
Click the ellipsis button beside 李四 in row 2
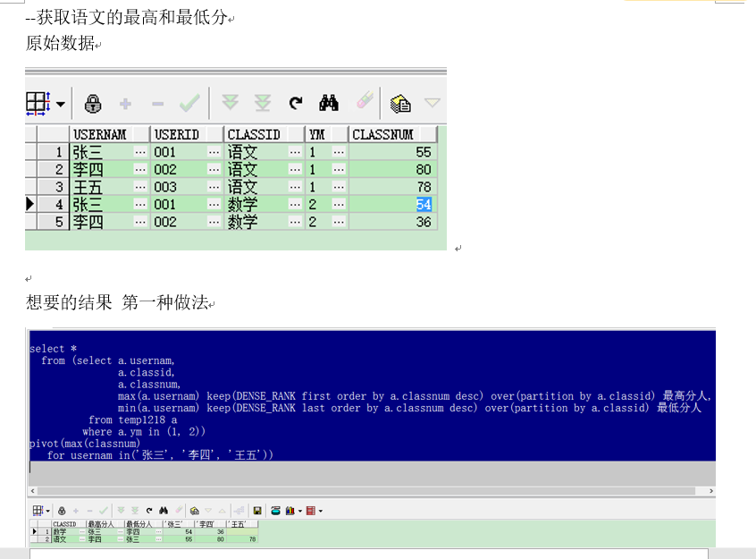pos(140,169)
